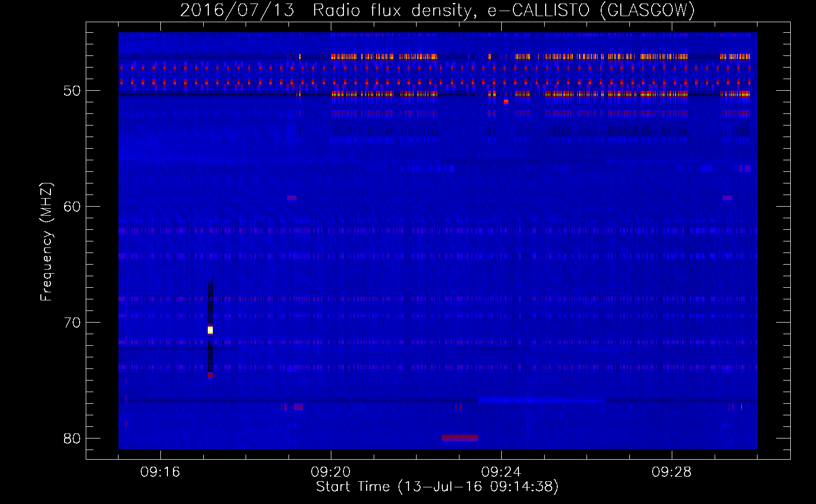Click the bright yellow burst spot near 70 MHz
This screenshot has height=504, width=816.
210,330
